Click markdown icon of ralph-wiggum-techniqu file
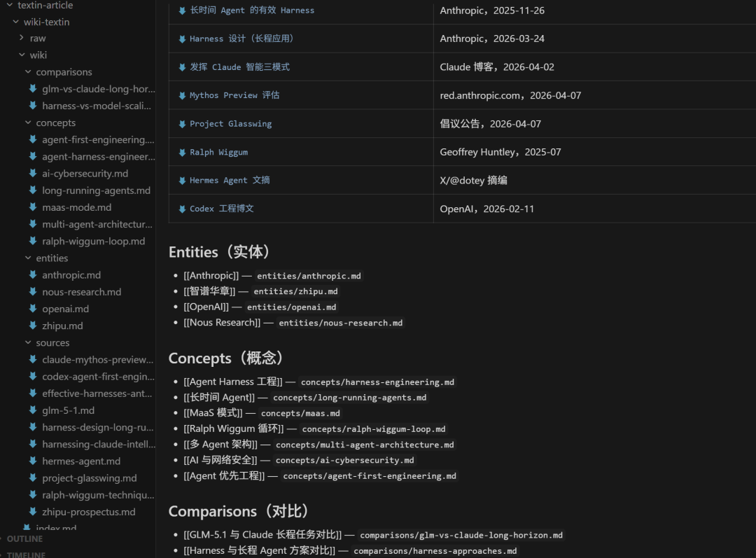756x558 pixels. [x=33, y=495]
